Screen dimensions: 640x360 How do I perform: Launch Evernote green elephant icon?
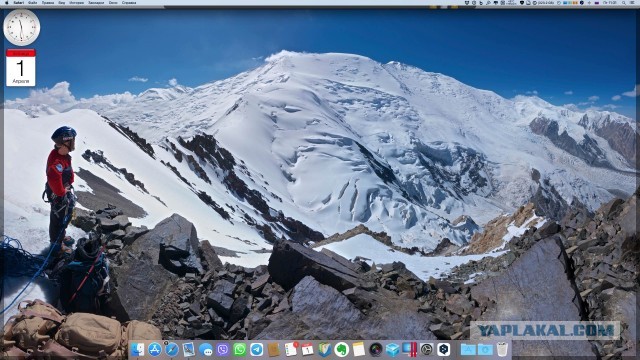[x=342, y=349]
